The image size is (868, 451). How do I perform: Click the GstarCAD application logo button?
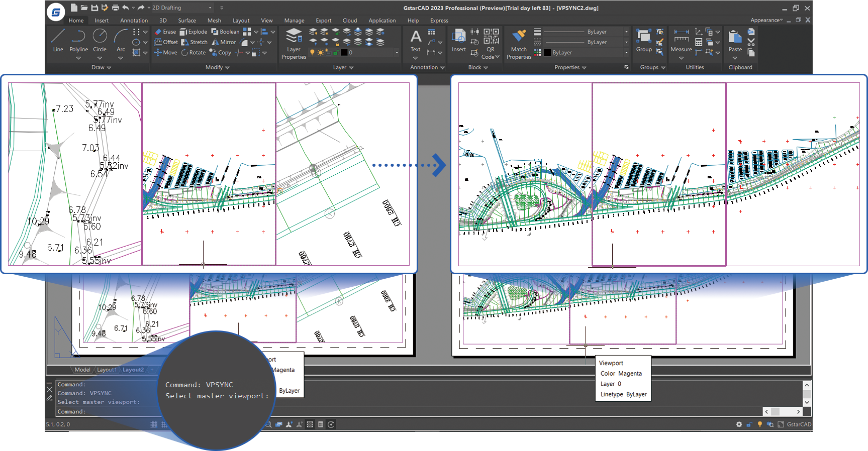point(56,12)
